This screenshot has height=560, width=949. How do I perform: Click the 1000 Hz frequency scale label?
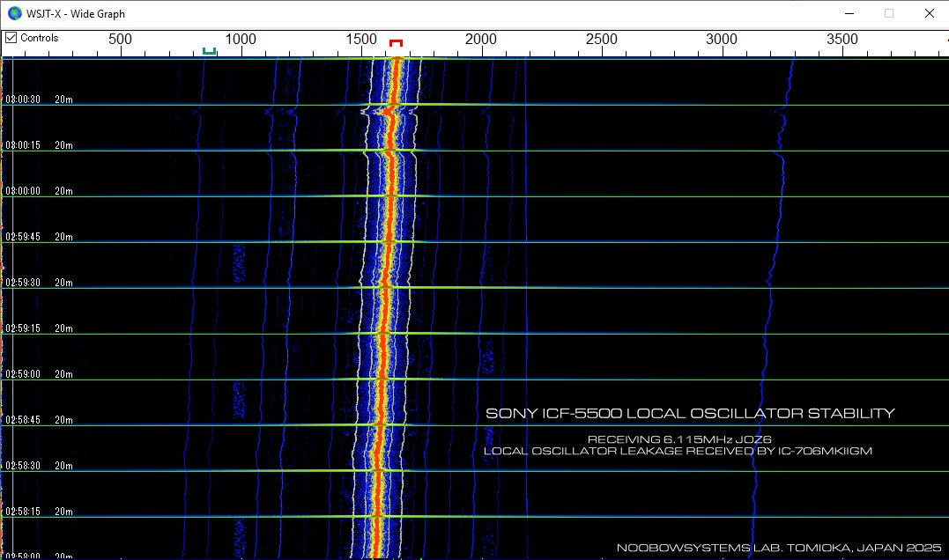pyautogui.click(x=241, y=40)
